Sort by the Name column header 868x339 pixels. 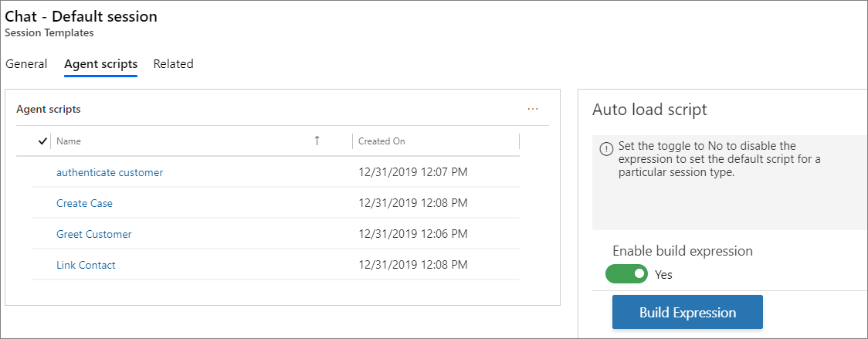click(x=69, y=141)
